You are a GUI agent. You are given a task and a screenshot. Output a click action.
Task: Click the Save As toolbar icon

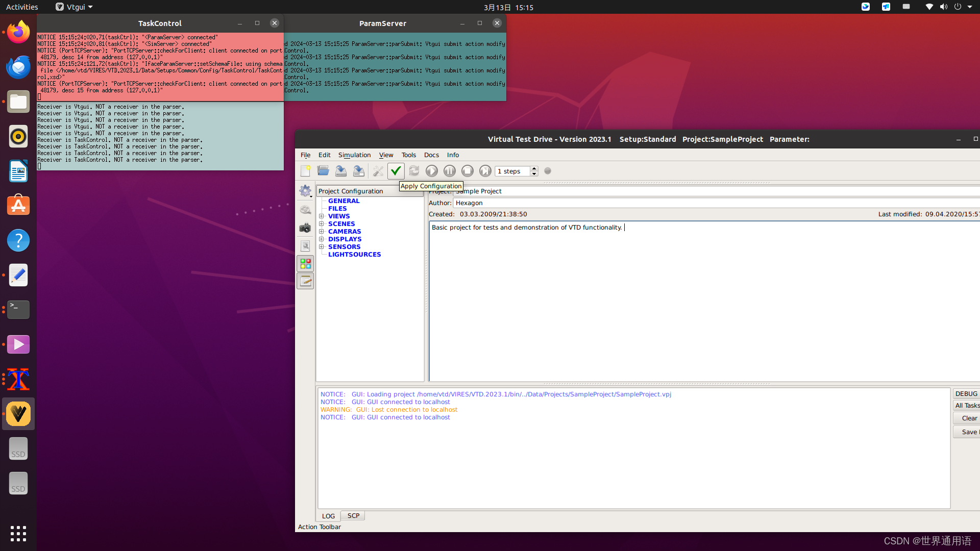click(x=359, y=171)
